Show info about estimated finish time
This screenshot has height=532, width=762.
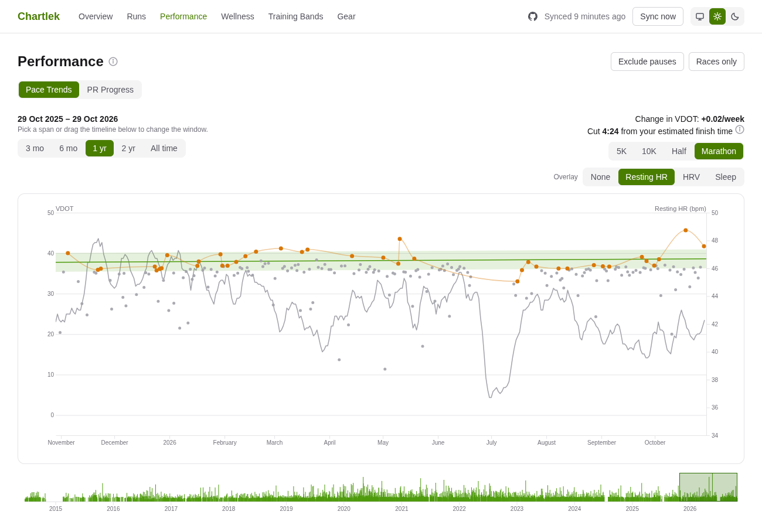(x=740, y=129)
